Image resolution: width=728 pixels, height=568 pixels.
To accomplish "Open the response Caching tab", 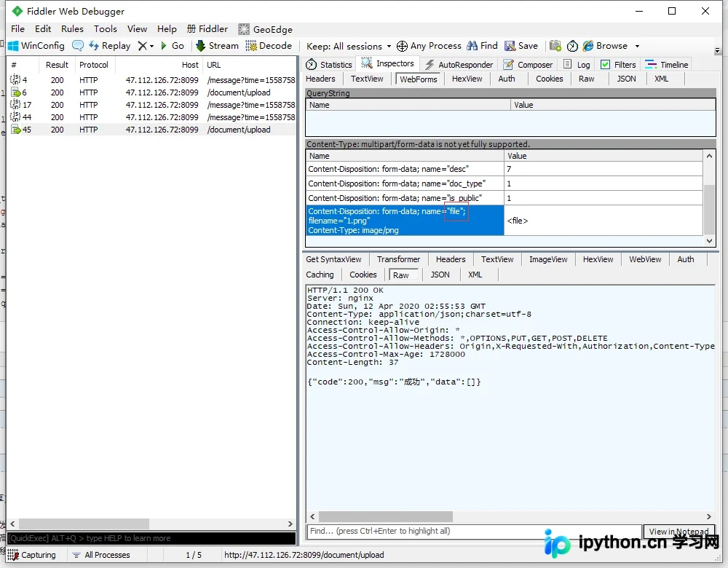I will pyautogui.click(x=320, y=275).
